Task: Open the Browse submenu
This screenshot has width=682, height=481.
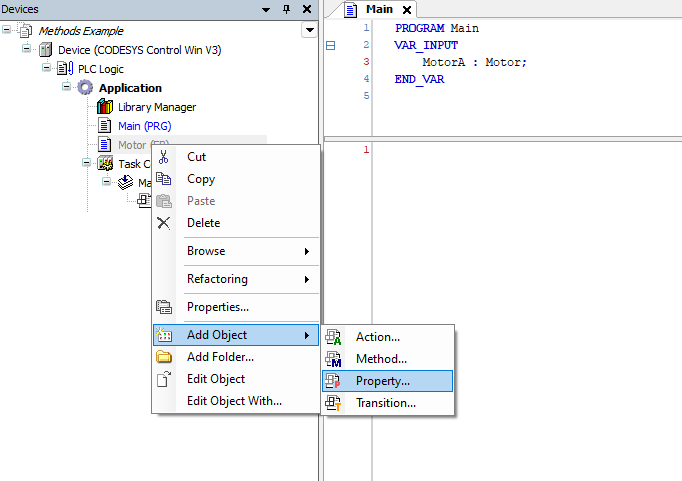Action: click(x=236, y=251)
